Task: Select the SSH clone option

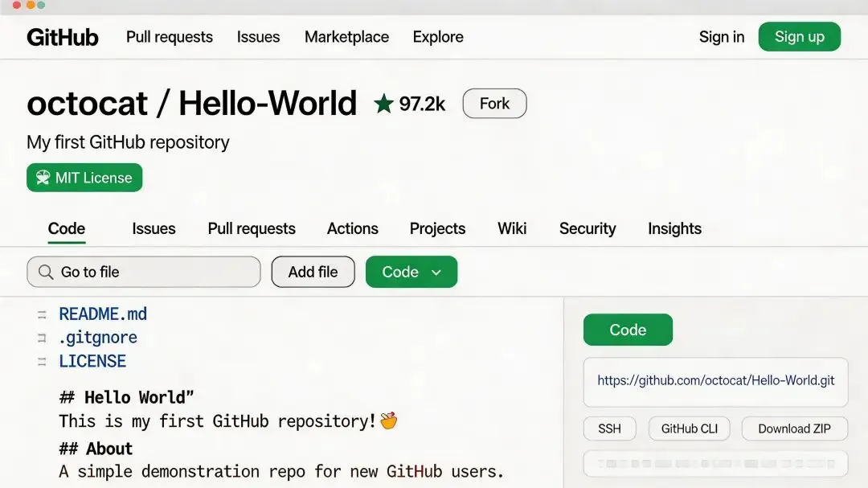Action: (x=609, y=429)
